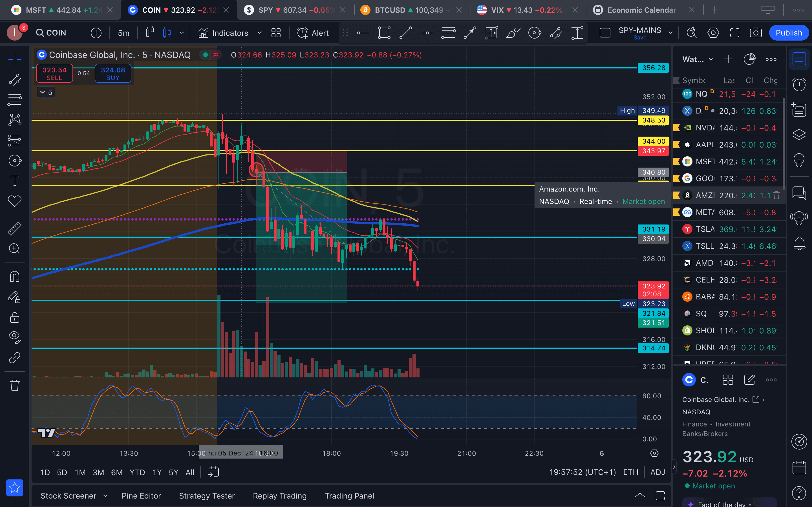Open the SPY-MAINS layout dropdown
The width and height of the screenshot is (812, 507).
[x=670, y=33]
